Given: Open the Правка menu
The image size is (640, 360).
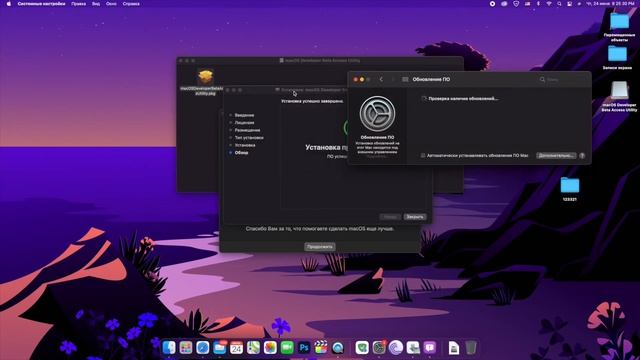Looking at the screenshot, I should (78, 4).
